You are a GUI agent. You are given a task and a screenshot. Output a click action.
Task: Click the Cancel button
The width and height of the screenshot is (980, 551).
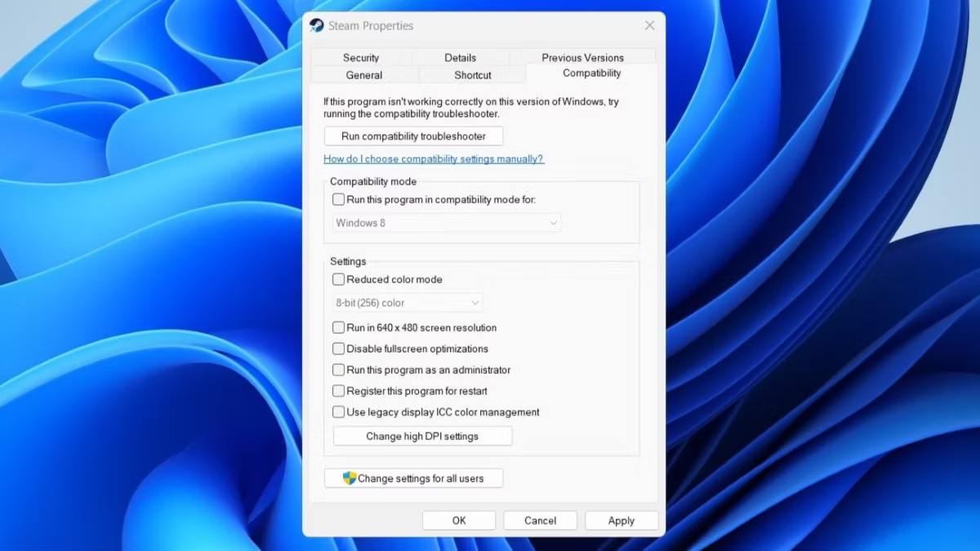pos(540,521)
